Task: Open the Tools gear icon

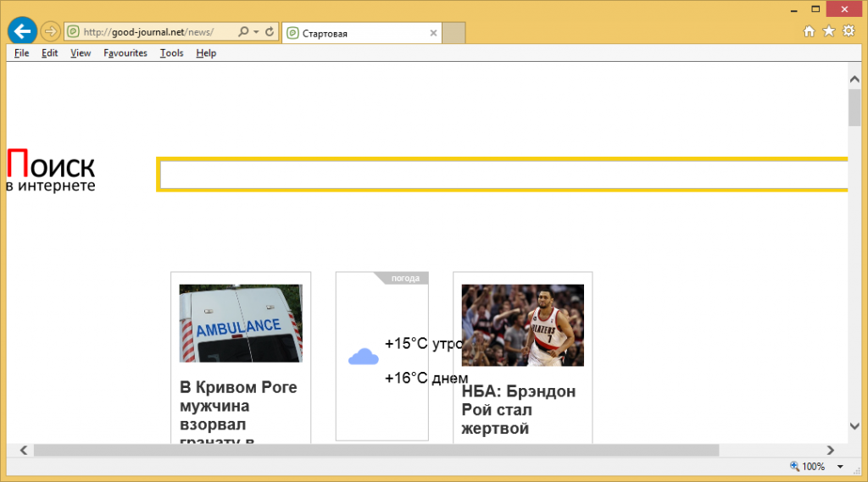Action: [849, 31]
